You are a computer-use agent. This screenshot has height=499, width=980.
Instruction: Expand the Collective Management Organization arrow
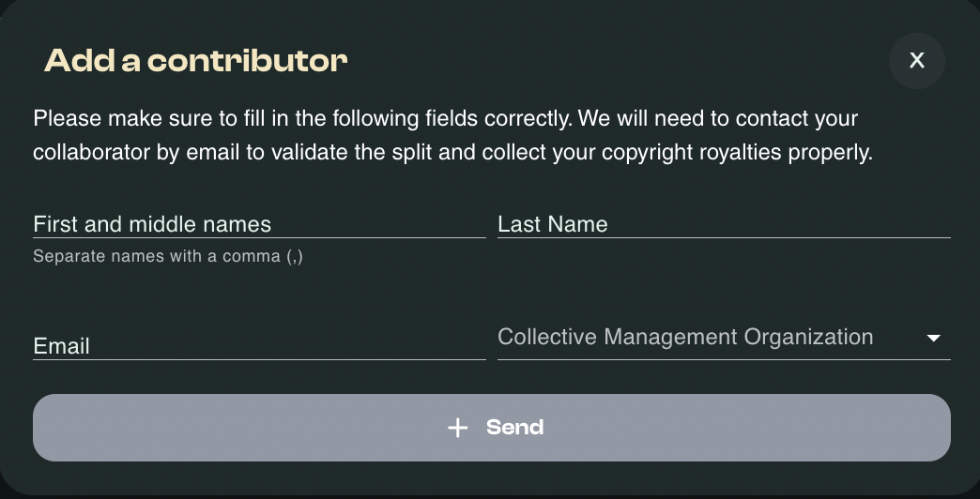tap(933, 338)
